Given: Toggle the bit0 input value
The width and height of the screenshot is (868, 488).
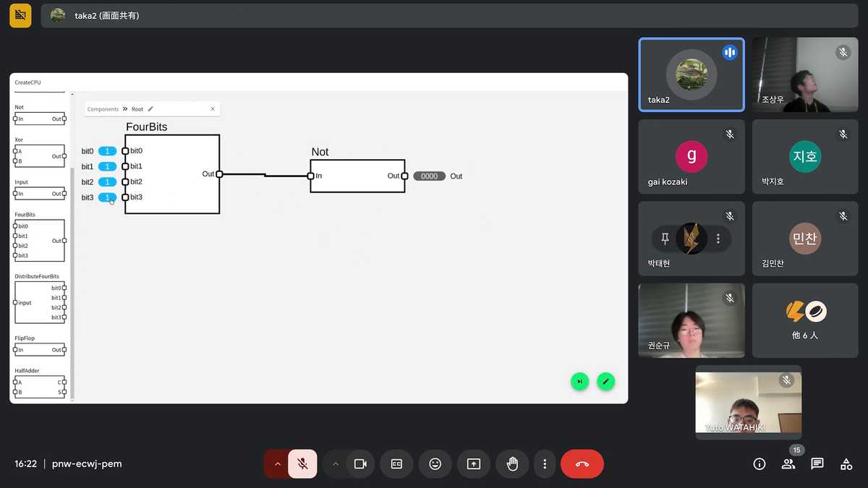Looking at the screenshot, I should pos(107,151).
